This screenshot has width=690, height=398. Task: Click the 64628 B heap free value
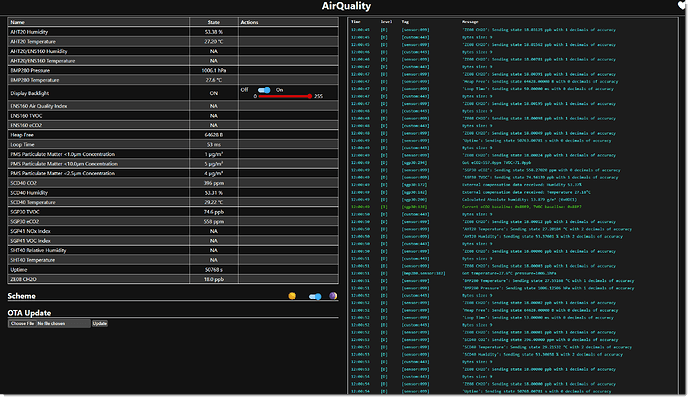[214, 135]
